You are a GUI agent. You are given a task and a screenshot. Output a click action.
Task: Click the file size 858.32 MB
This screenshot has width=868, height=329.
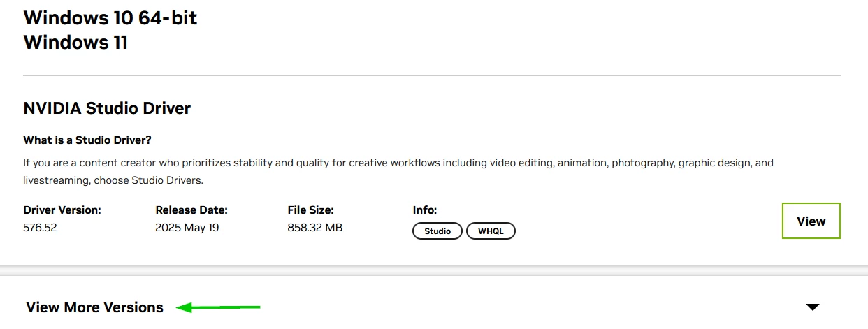coord(315,228)
